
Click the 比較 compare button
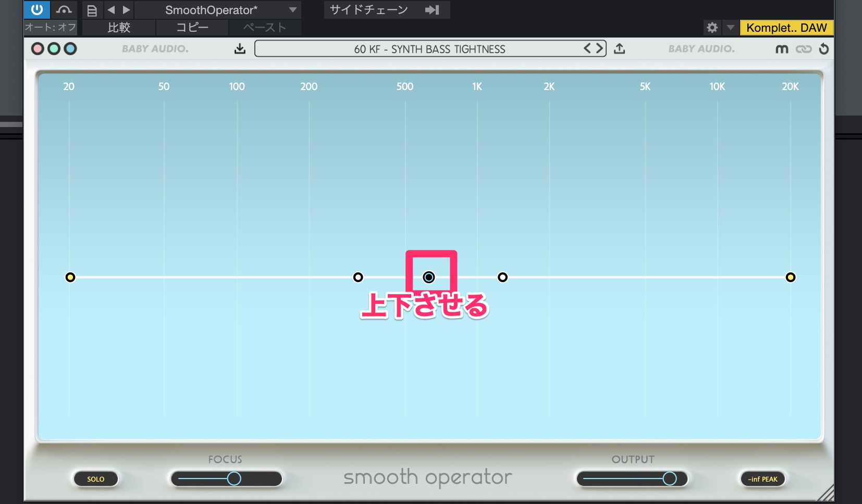click(119, 28)
